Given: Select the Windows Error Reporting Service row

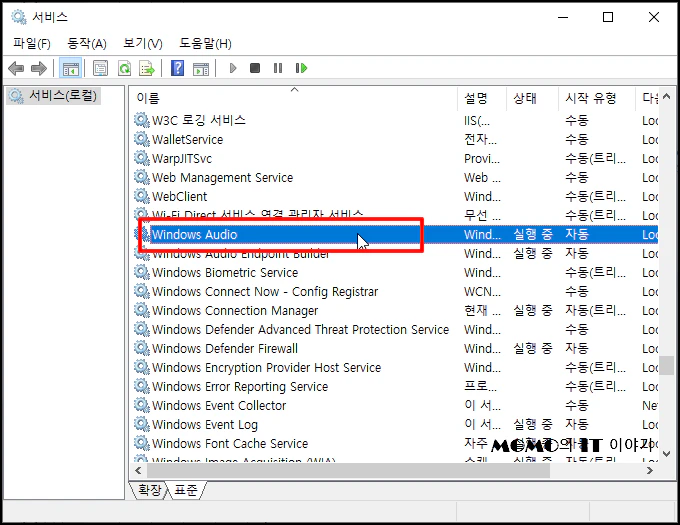Looking at the screenshot, I should (395, 386).
